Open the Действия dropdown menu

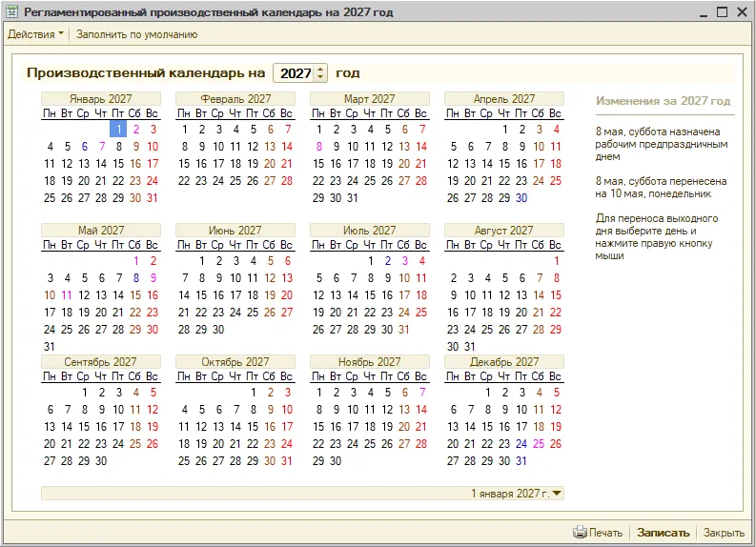[x=35, y=34]
